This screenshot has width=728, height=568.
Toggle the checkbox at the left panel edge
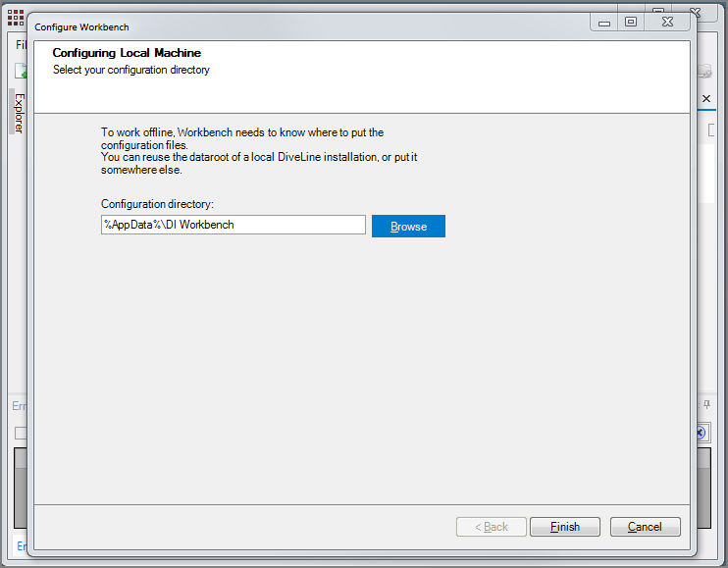tap(20, 433)
